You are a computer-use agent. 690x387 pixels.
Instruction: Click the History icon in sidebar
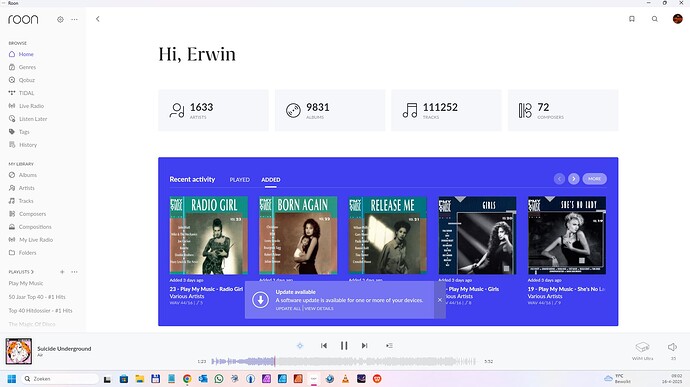(12, 144)
